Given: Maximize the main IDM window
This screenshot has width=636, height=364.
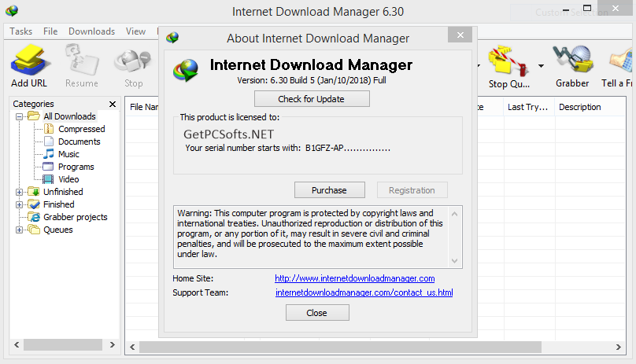Looking at the screenshot, I should pos(587,8).
